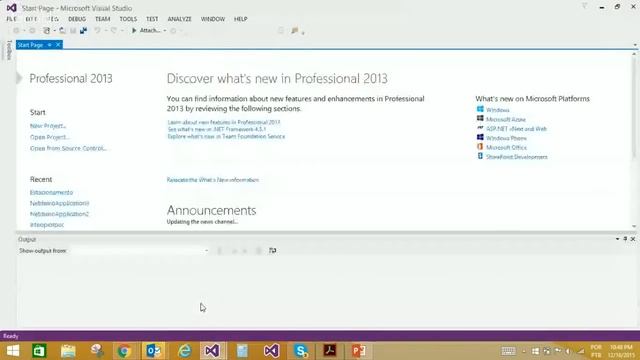Expand the Attach button dropdown arrow

click(x=165, y=31)
